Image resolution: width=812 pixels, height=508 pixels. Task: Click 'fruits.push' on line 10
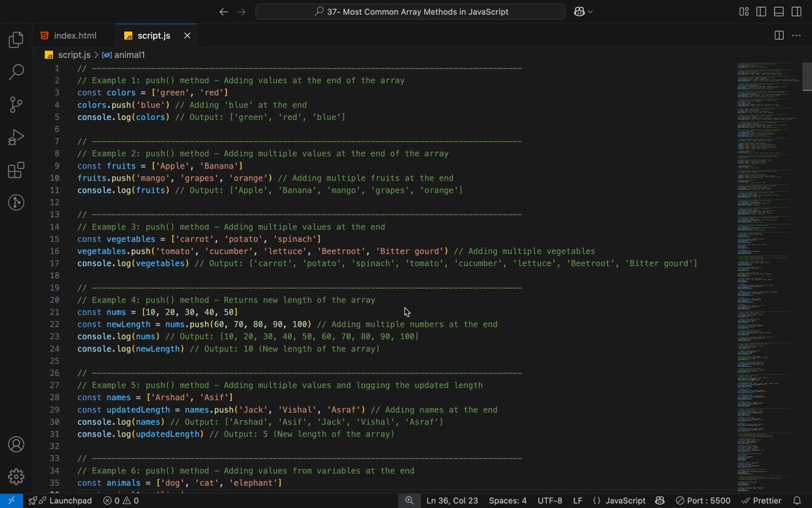click(104, 179)
